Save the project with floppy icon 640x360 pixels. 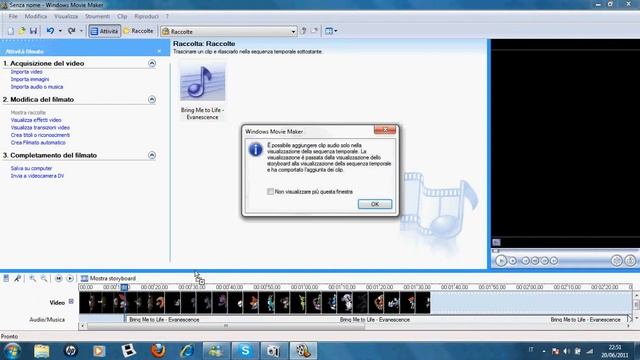tap(33, 31)
